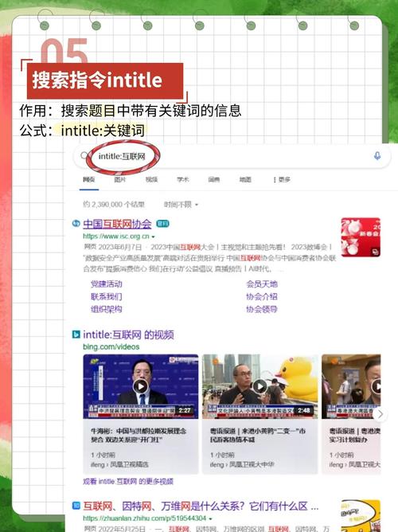Expand the arrow beside www.isc.org.cn URL
The width and height of the screenshot is (398, 532).
pyautogui.click(x=154, y=237)
